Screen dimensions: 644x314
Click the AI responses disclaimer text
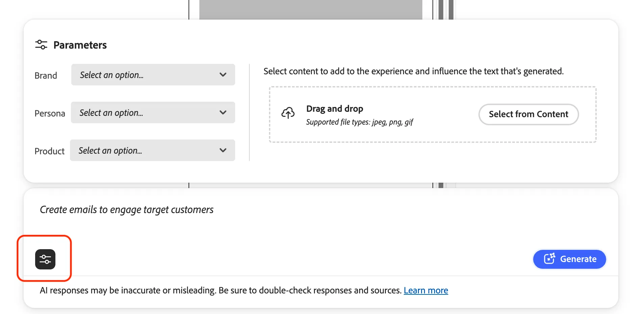[221, 290]
